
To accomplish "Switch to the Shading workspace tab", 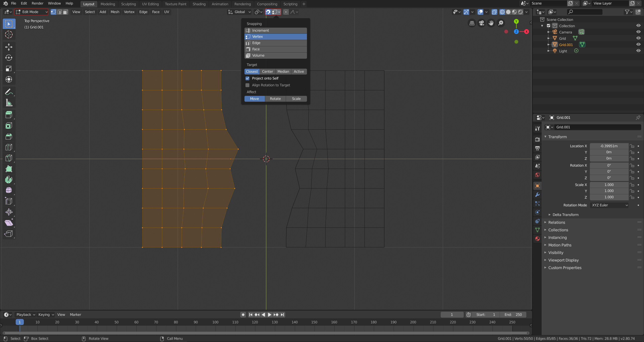I will (x=199, y=4).
